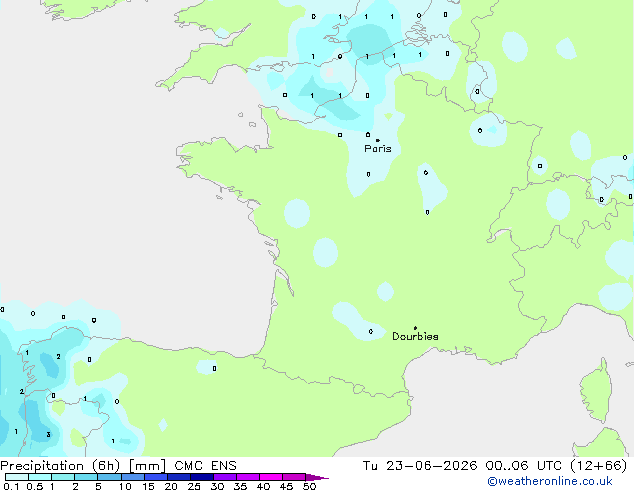634x490 pixels.
Task: Click the '50' legend scale value
Action: click(309, 486)
